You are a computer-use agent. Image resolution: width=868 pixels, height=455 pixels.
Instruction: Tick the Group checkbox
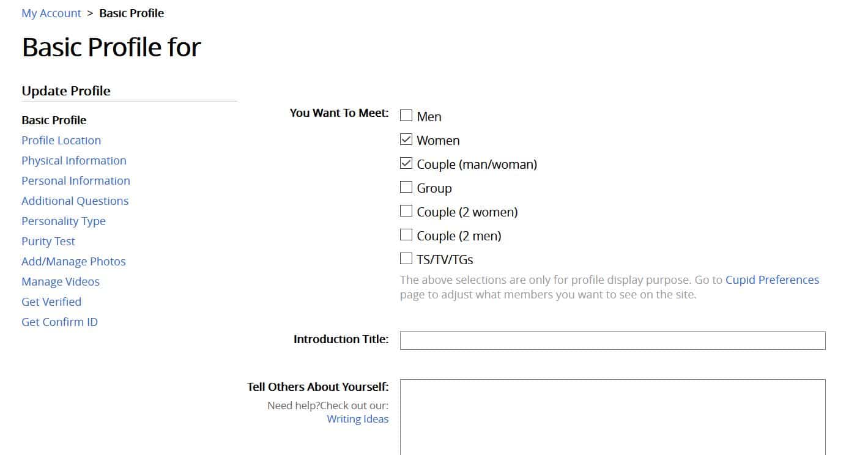coord(406,187)
